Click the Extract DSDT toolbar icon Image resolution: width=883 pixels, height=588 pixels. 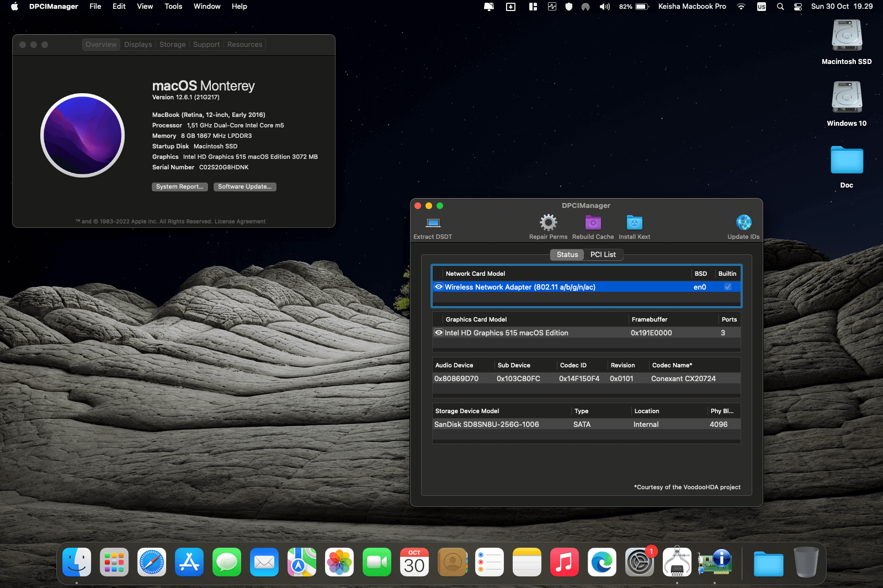pos(433,223)
